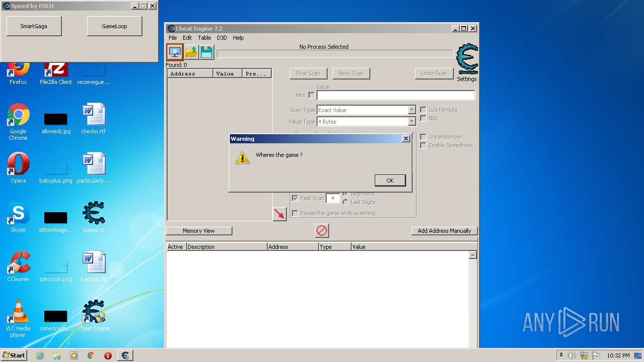Enable the Unrandomizer checkbox
The height and width of the screenshot is (362, 644).
coord(423,137)
